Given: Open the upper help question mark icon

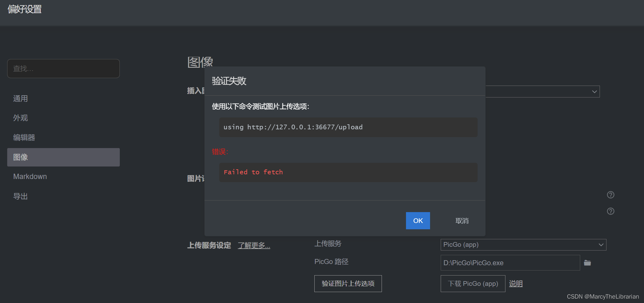Looking at the screenshot, I should [611, 195].
